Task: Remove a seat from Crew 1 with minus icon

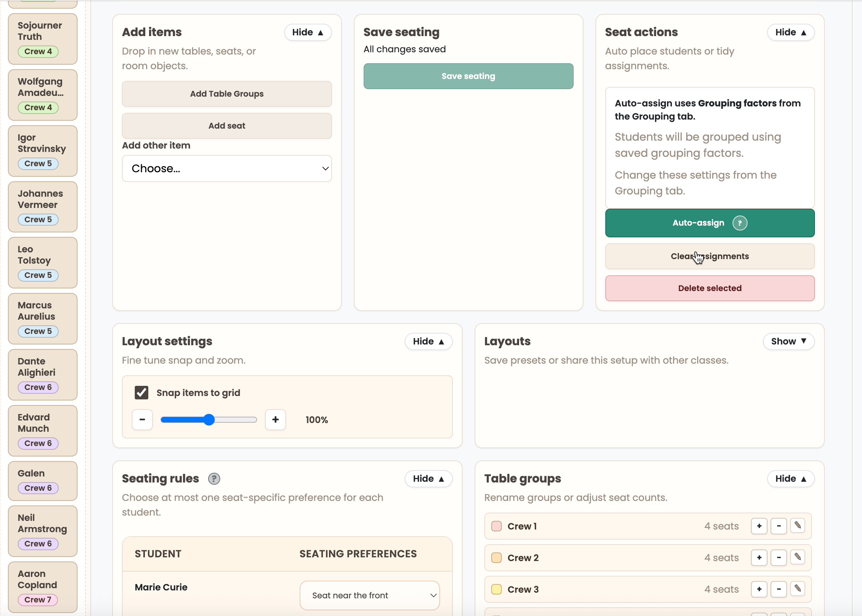Action: (778, 526)
